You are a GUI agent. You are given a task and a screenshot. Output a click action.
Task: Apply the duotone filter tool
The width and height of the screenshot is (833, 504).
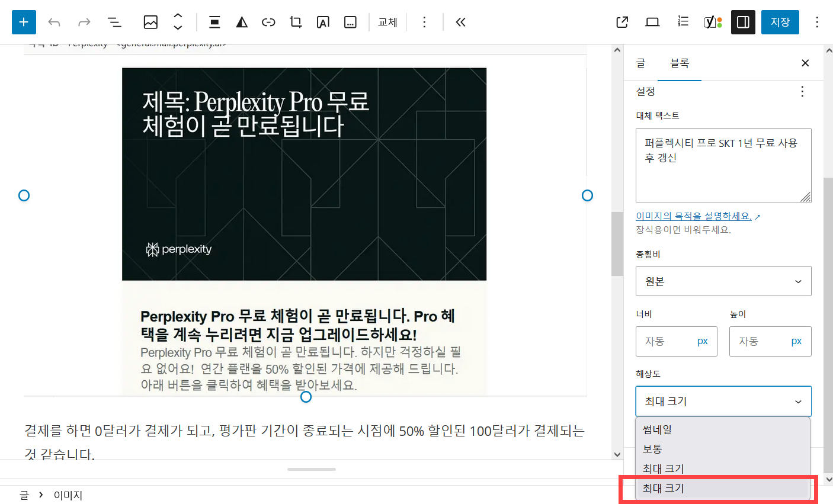(242, 23)
